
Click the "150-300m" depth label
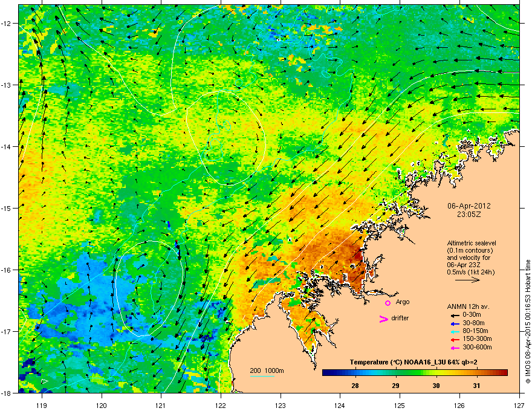click(477, 338)
